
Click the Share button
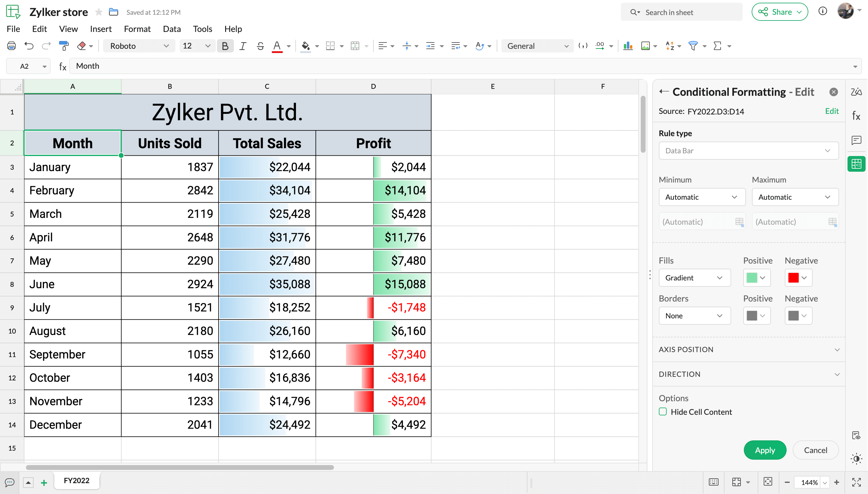pyautogui.click(x=779, y=12)
